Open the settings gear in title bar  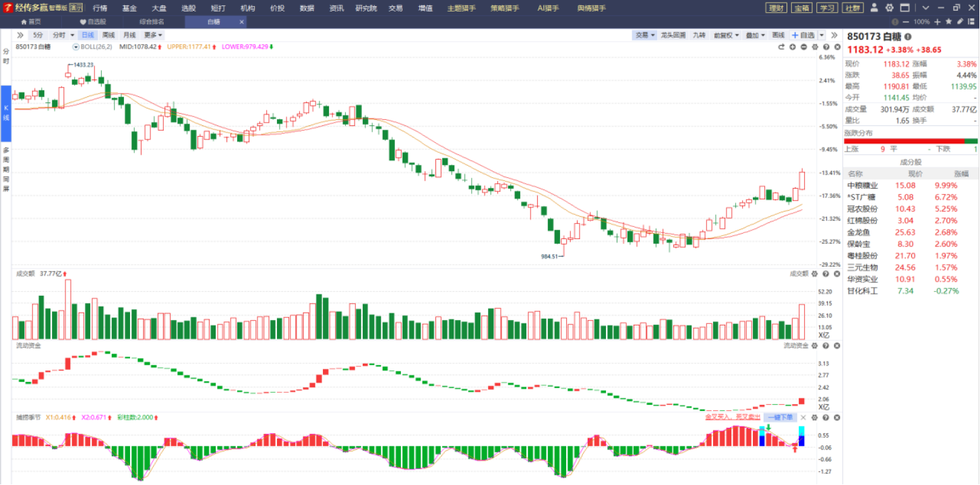(890, 8)
